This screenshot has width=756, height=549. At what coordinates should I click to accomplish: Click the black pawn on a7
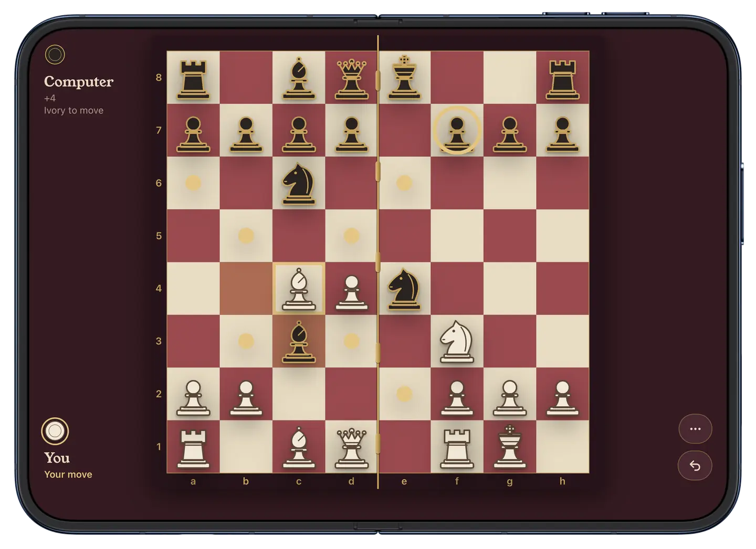click(193, 134)
